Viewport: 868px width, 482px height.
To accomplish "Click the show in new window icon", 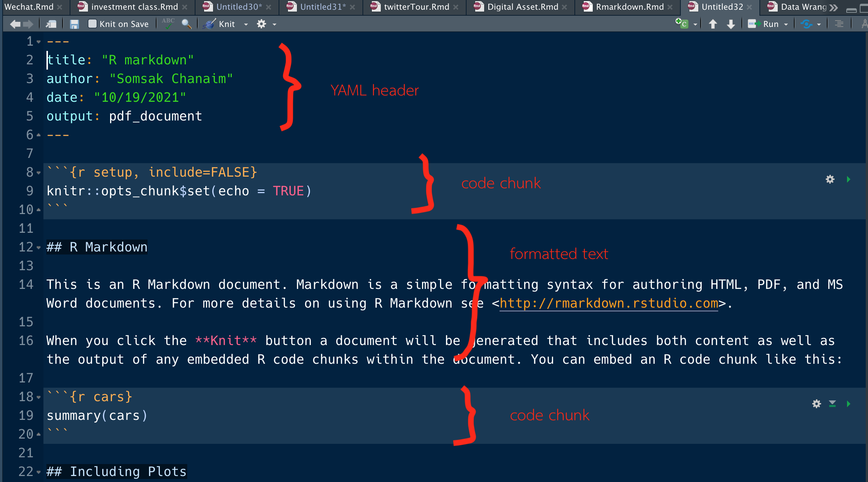I will point(51,24).
